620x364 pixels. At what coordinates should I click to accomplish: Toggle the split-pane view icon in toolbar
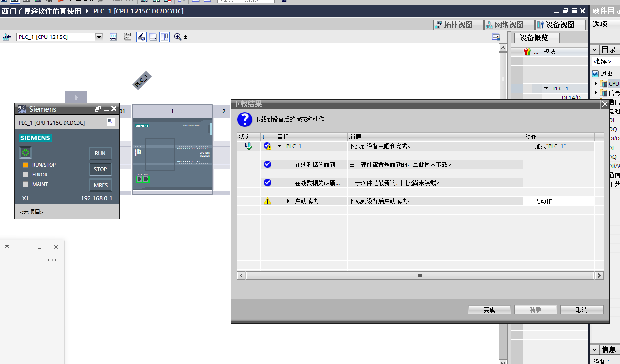(x=165, y=37)
